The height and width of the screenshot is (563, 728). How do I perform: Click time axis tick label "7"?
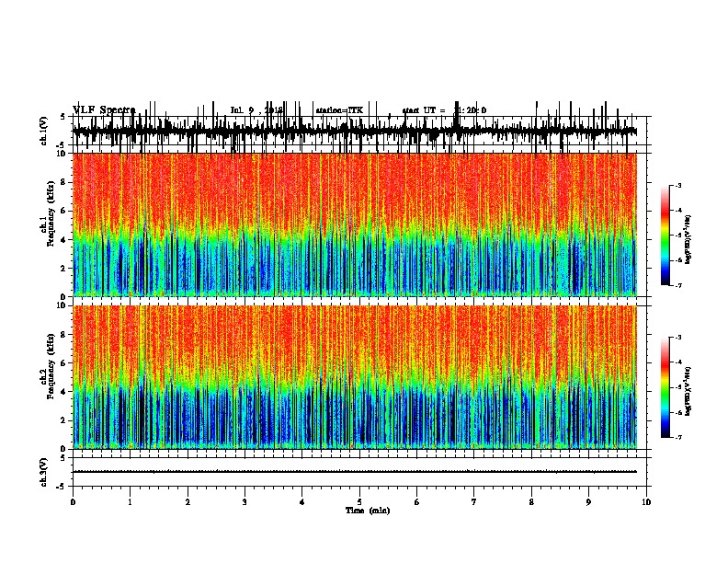click(x=474, y=502)
